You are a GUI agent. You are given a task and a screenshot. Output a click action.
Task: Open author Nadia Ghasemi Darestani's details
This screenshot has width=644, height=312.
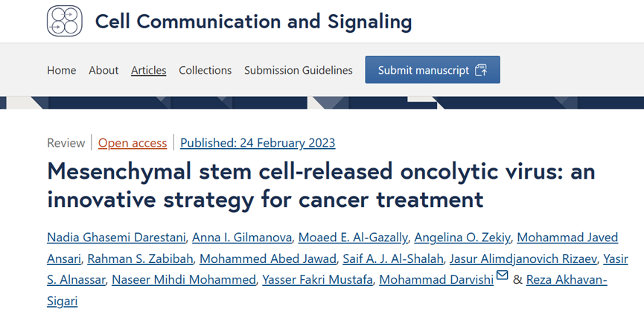pyautogui.click(x=115, y=238)
